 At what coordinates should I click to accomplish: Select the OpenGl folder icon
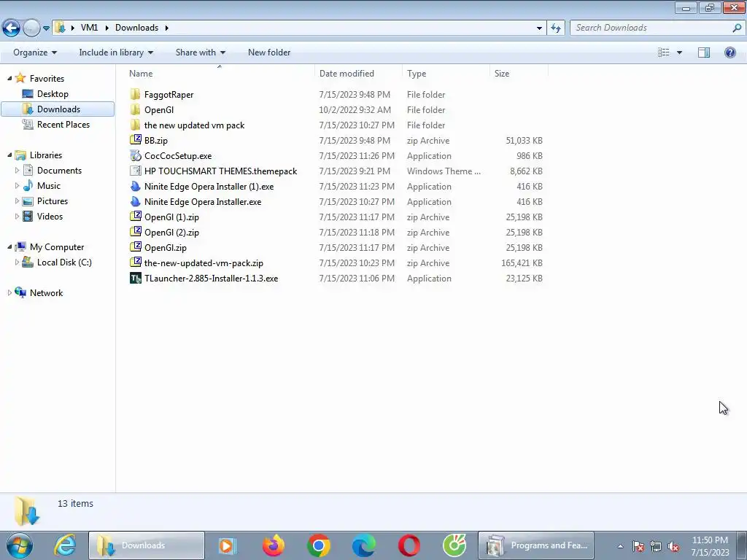click(135, 109)
